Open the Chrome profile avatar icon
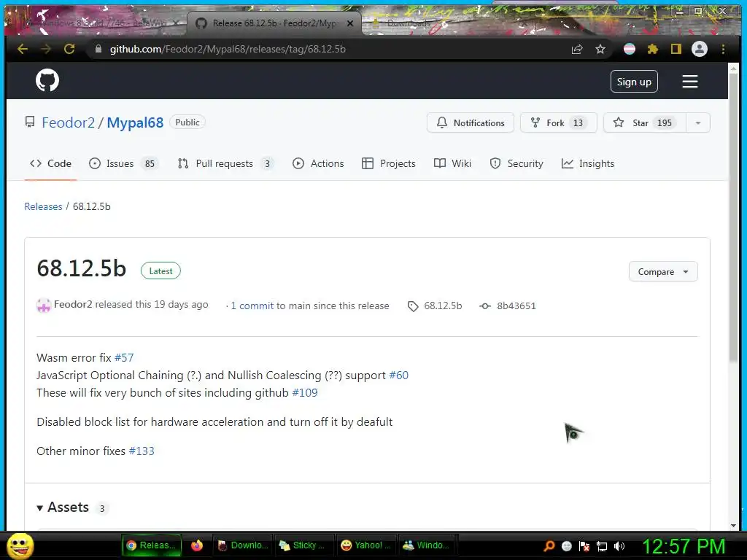Screen dimensions: 747x560 700,49
